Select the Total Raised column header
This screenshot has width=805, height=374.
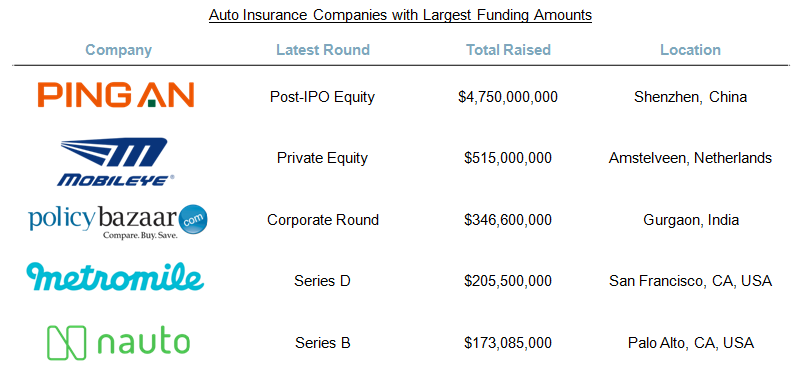(508, 50)
